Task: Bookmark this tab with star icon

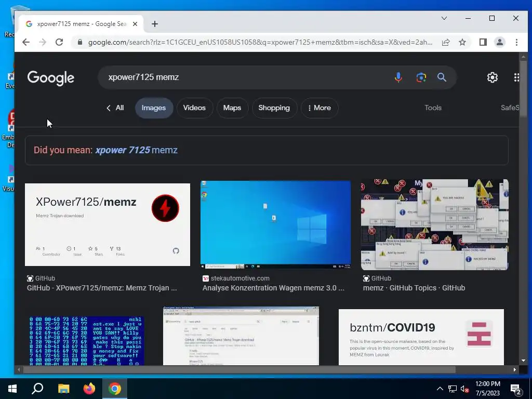Action: 462,42
